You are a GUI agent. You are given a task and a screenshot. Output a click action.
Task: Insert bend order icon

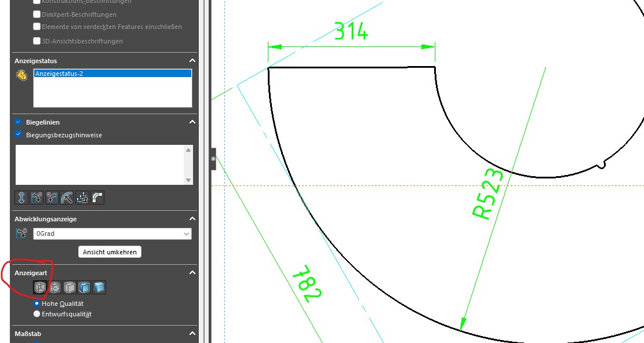tap(82, 198)
